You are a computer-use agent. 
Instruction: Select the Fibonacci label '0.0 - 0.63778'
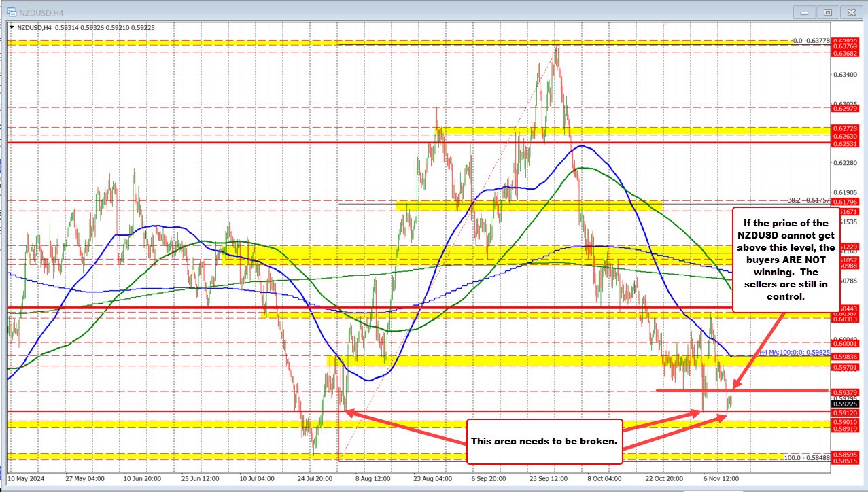point(811,41)
